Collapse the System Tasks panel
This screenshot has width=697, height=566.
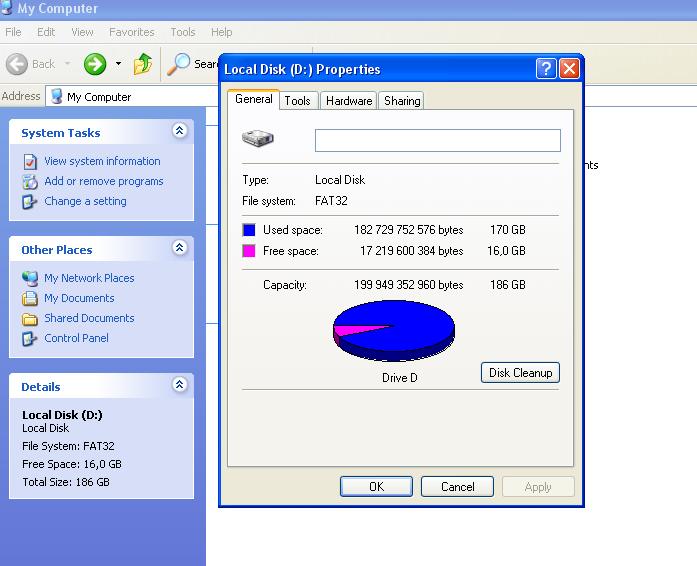coord(180,131)
